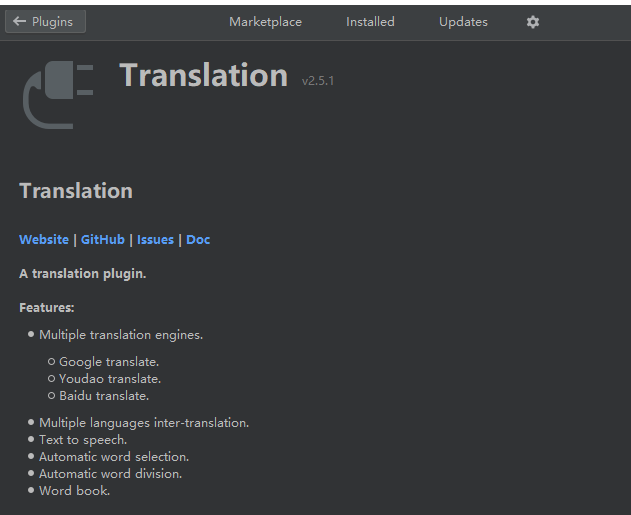This screenshot has width=631, height=515.
Task: Select the Updates tab
Action: pos(463,22)
